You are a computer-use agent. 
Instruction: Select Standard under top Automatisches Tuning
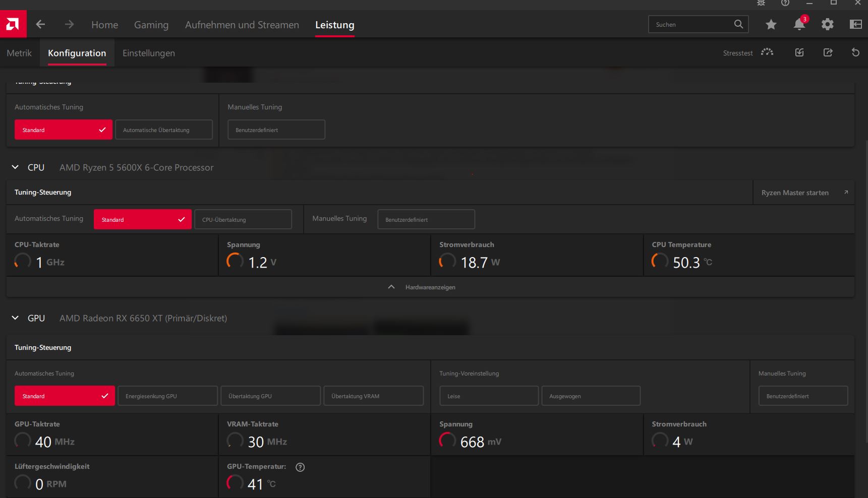tap(64, 130)
